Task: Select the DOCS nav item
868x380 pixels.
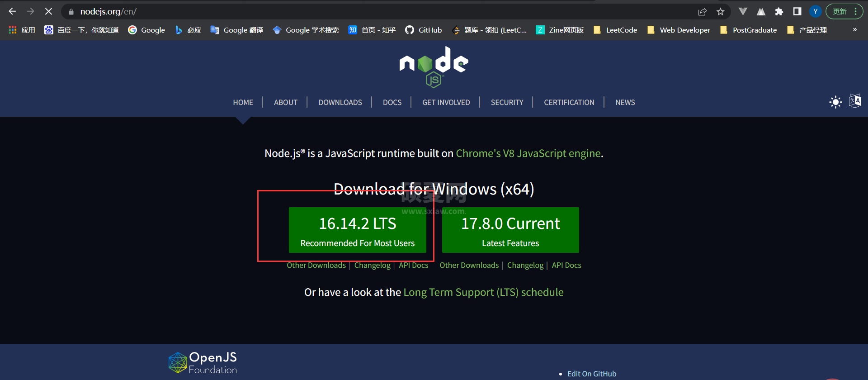Action: tap(392, 103)
